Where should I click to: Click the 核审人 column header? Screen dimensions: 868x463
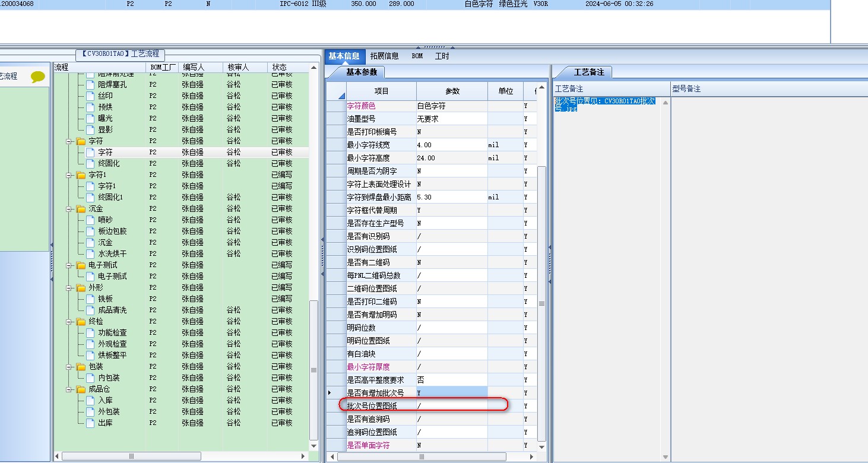click(245, 68)
